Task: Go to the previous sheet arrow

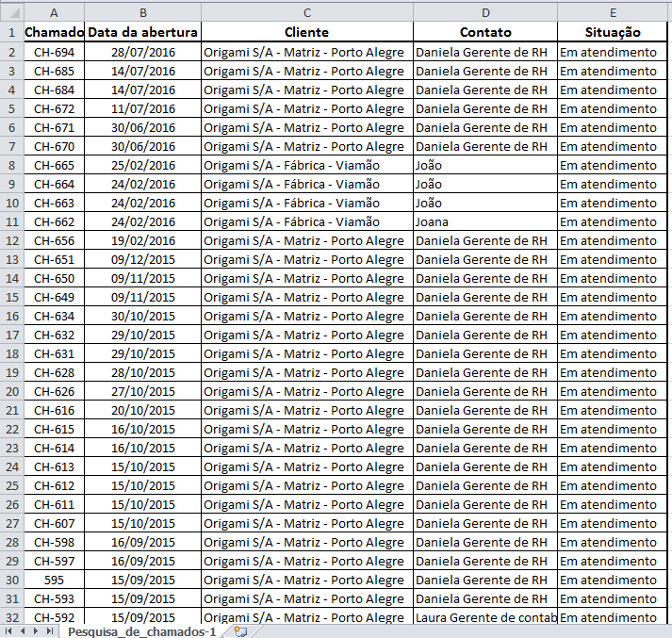Action: (23, 630)
